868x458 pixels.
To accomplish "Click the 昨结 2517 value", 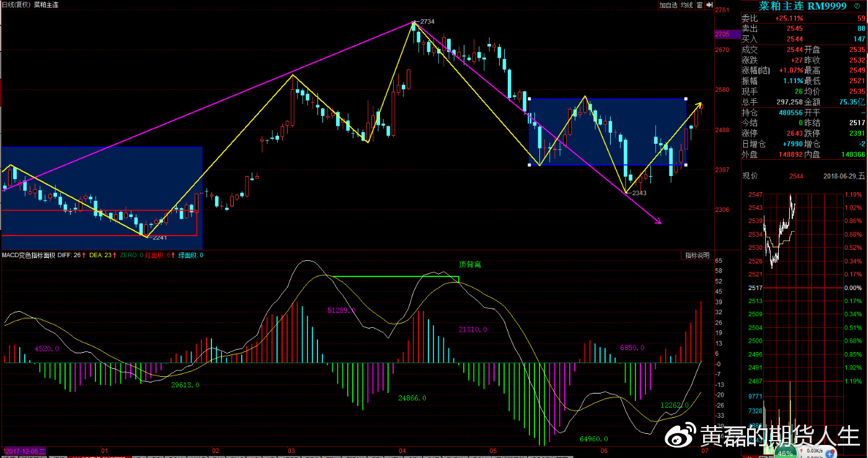I will tap(857, 123).
